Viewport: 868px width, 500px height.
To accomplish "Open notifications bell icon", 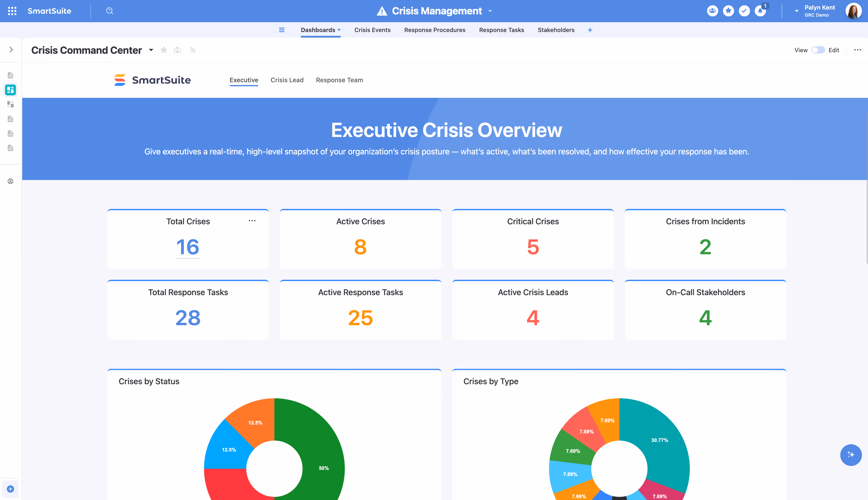I will click(760, 11).
